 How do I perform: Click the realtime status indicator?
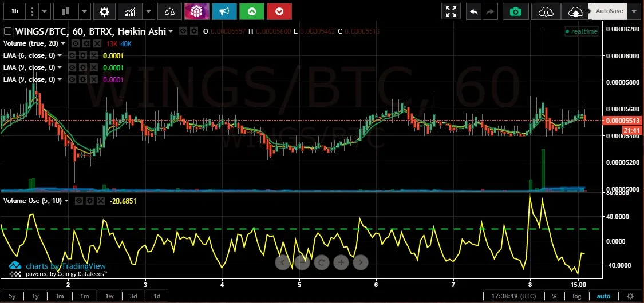(x=581, y=31)
